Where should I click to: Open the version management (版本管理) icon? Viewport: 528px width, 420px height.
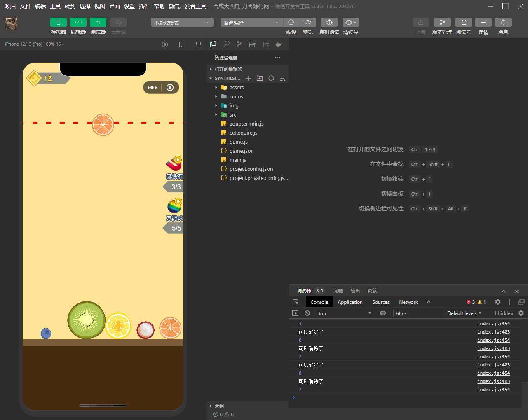[x=442, y=22]
